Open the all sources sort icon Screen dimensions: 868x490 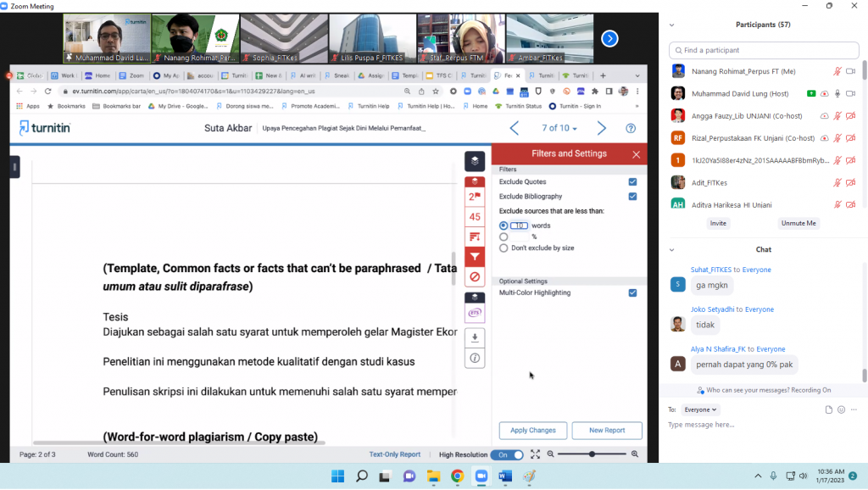(x=475, y=237)
